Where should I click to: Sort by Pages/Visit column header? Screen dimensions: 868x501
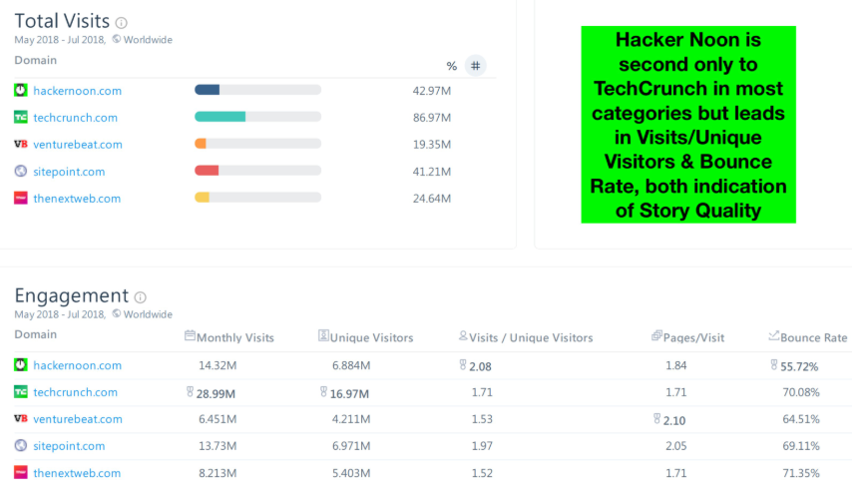click(693, 337)
